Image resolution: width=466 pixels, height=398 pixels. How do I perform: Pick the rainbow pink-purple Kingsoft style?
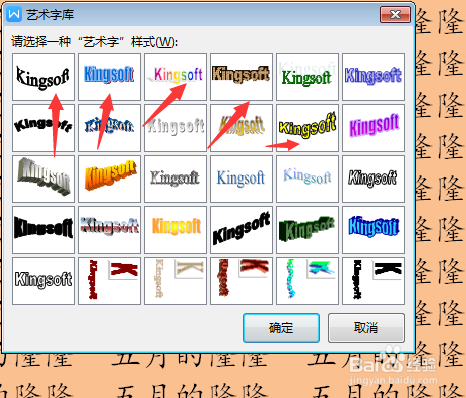(175, 77)
